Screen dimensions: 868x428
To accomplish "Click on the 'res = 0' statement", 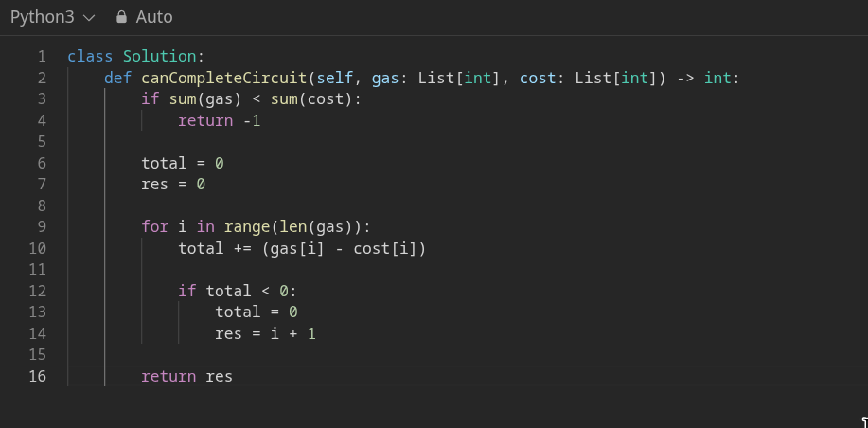I will click(x=173, y=184).
